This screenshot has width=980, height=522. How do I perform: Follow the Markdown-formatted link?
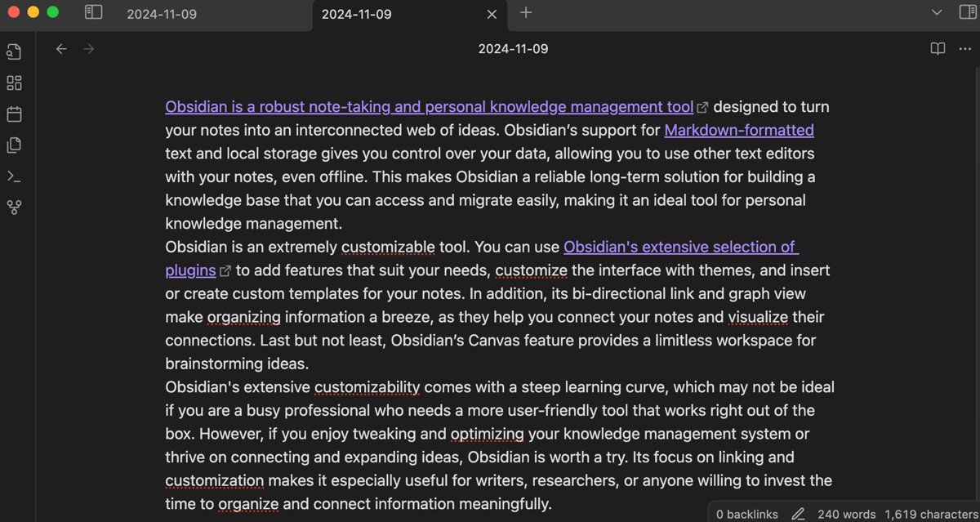click(739, 130)
